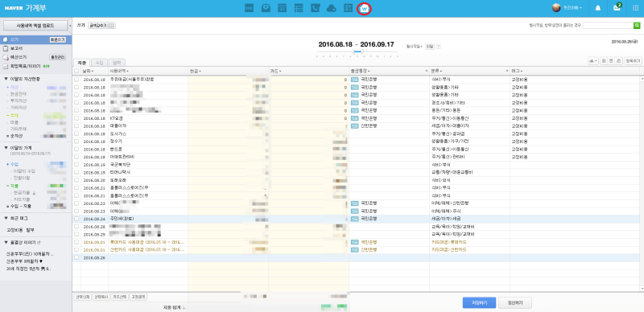Screen dimensions: 644x312
Task: Open the 현금 column dropdown
Action: click(x=200, y=72)
